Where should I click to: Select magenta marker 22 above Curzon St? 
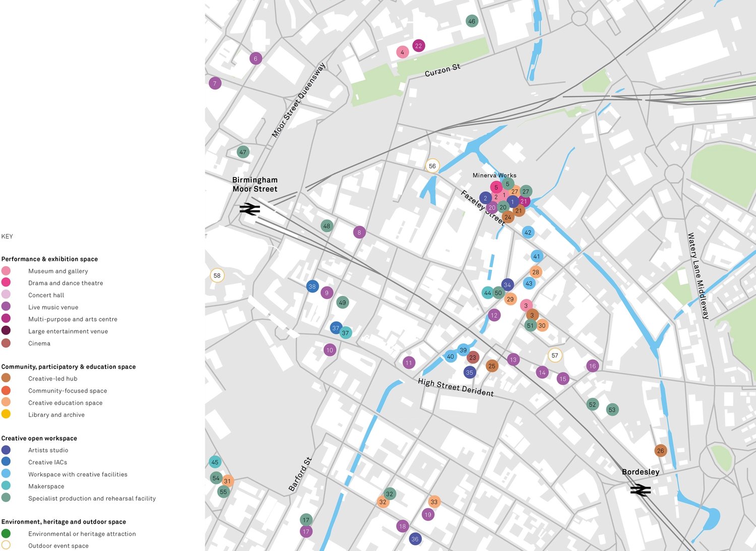tap(418, 46)
